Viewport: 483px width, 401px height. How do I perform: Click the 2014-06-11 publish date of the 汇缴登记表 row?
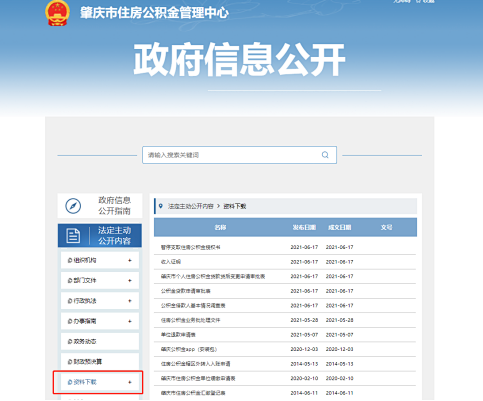304,393
